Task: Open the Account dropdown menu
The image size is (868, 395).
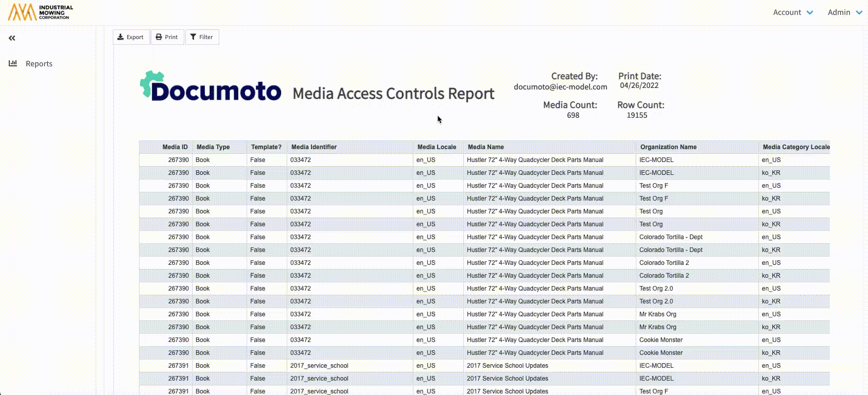Action: tap(792, 12)
